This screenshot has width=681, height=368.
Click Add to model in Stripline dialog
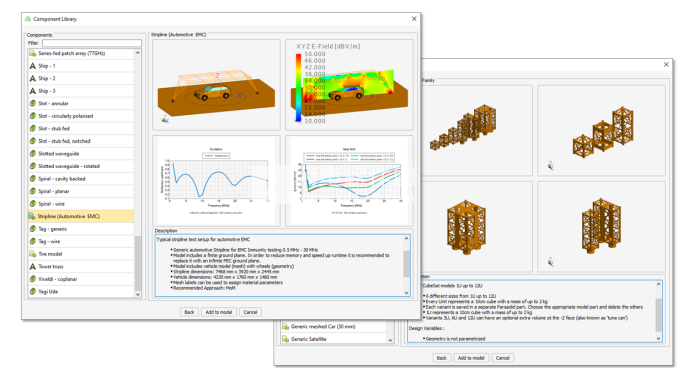pos(219,312)
